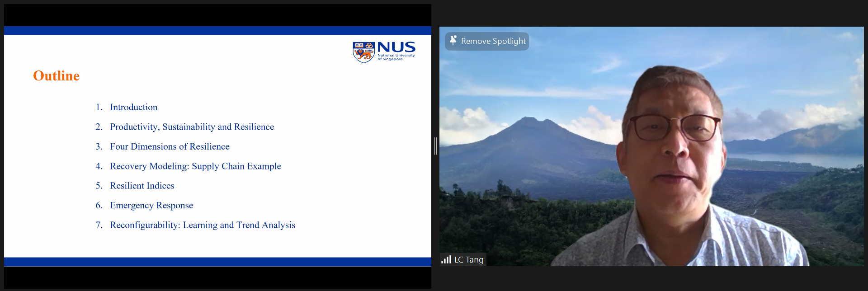Click LC Tang's spotlighted video feed
The image size is (868, 291).
[651, 146]
